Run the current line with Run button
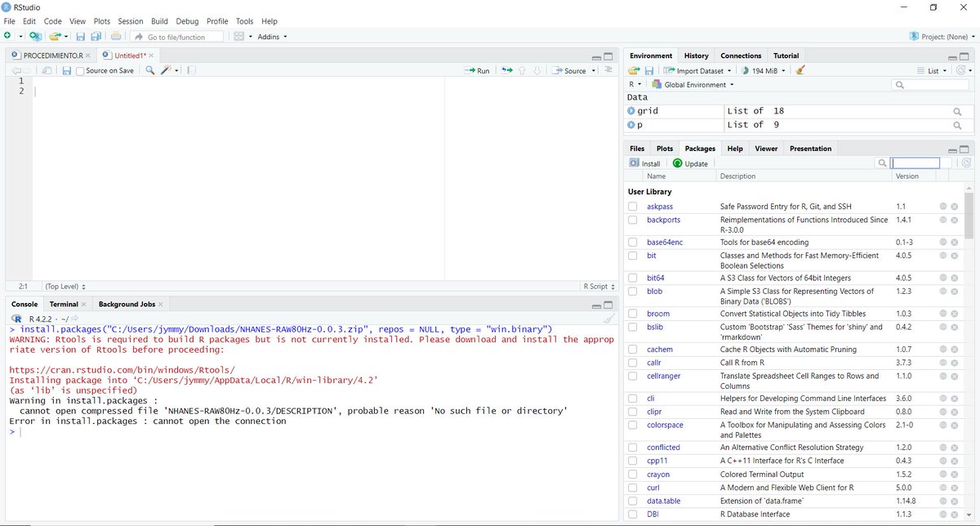This screenshot has width=980, height=526. click(477, 71)
